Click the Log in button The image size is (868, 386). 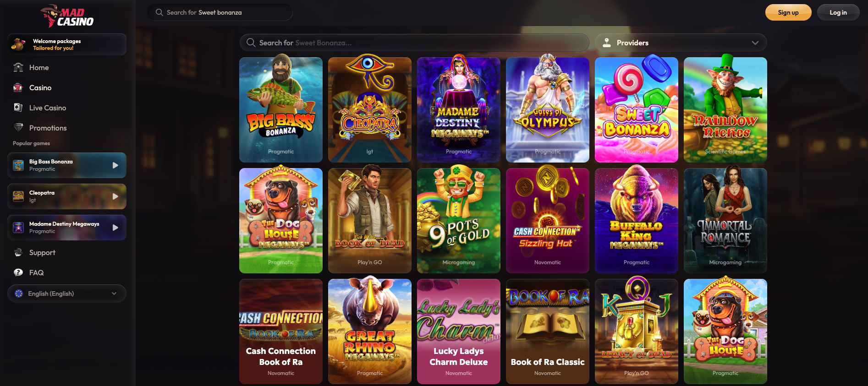pyautogui.click(x=838, y=12)
